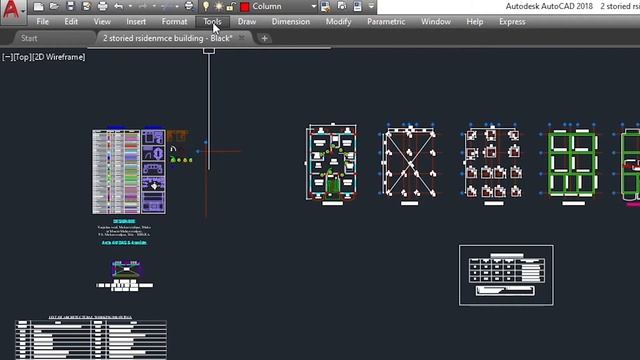The width and height of the screenshot is (640, 360).
Task: Add a new drawing tab with plus
Action: point(264,38)
